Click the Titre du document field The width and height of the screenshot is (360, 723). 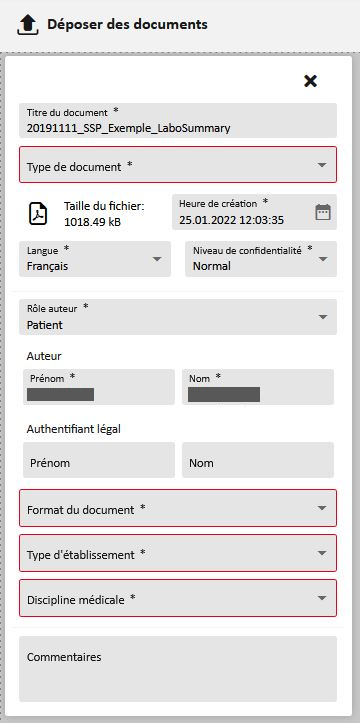(x=178, y=120)
